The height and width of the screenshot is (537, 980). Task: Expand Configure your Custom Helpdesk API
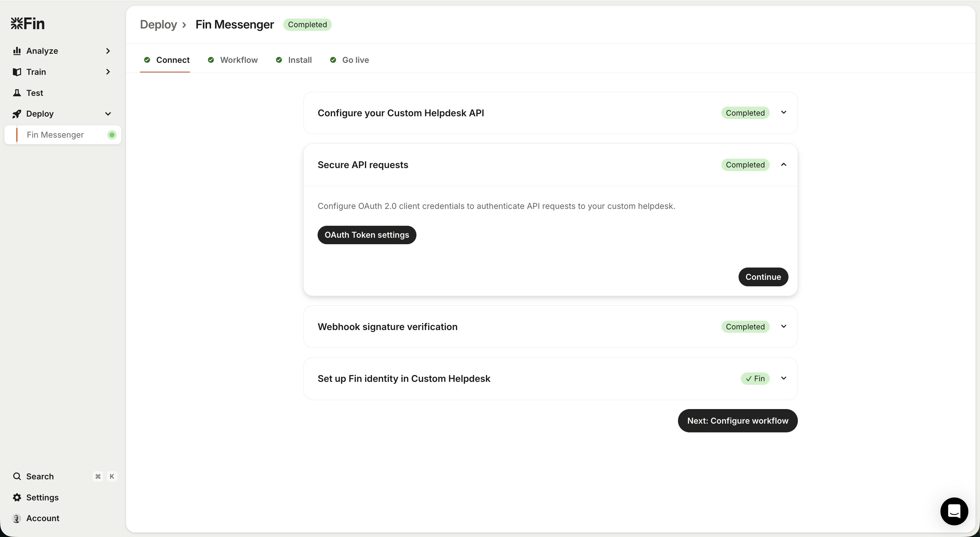click(783, 113)
